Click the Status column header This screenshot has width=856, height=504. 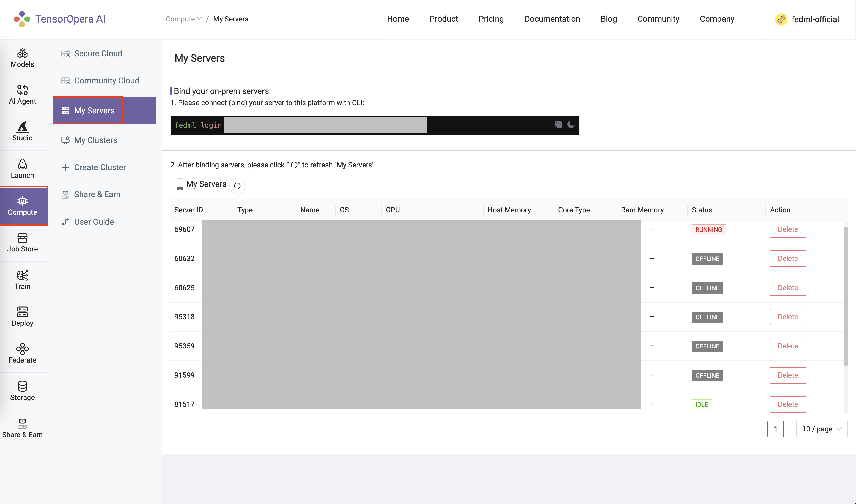(x=701, y=210)
